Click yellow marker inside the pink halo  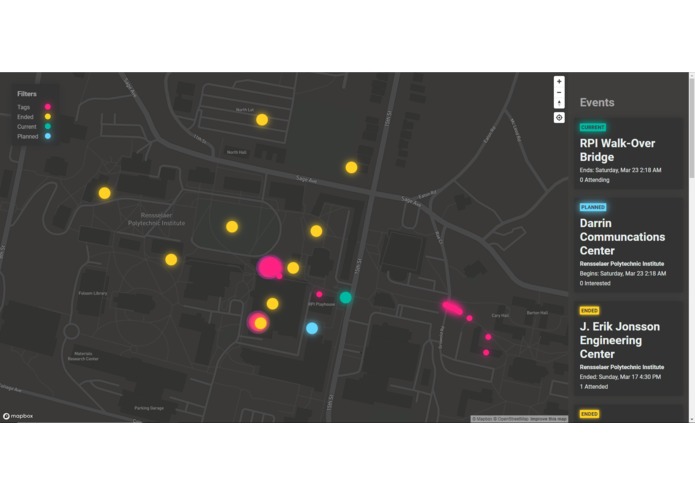[260, 323]
